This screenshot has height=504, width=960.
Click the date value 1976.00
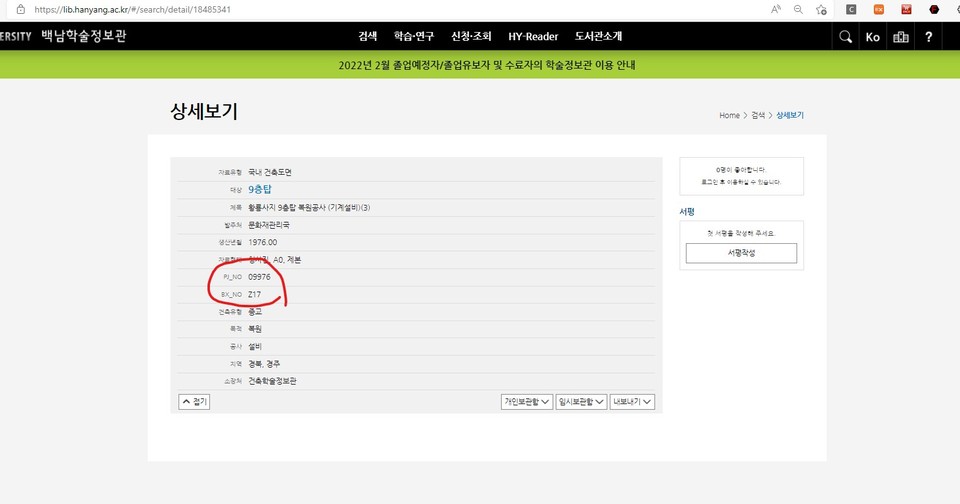[x=263, y=243]
